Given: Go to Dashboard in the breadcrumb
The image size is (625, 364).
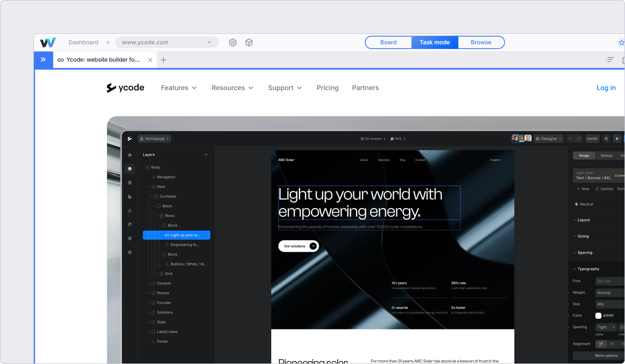Looking at the screenshot, I should 83,42.
